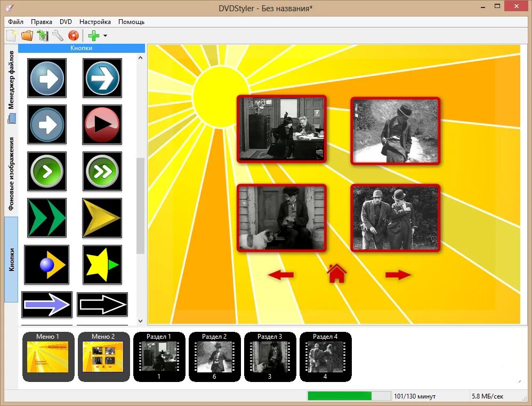This screenshot has height=406, width=532.
Task: Click the red home icon in the menu
Action: coord(336,273)
